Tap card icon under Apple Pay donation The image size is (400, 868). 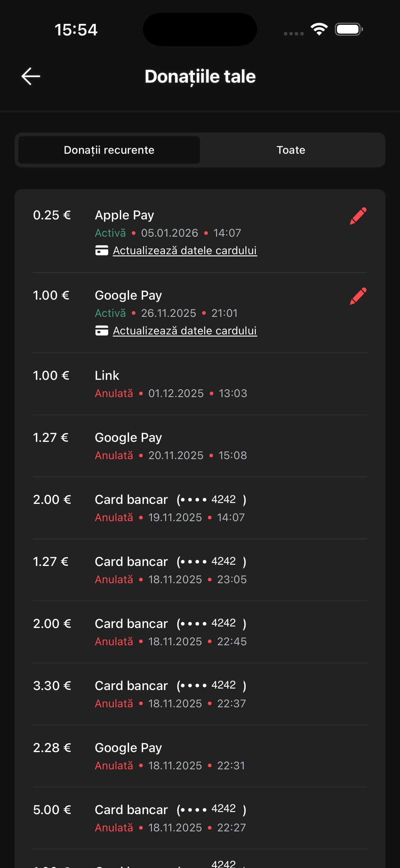pyautogui.click(x=102, y=250)
